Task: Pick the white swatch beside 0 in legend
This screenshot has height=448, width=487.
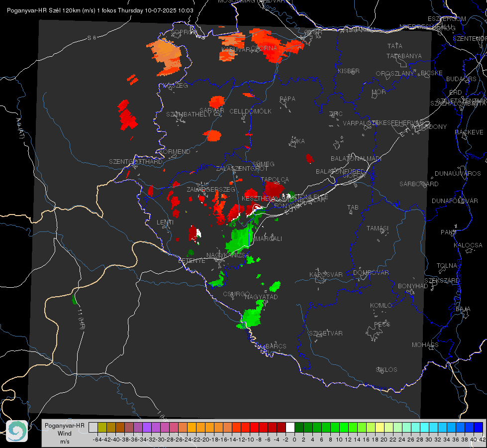Action: pyautogui.click(x=290, y=427)
